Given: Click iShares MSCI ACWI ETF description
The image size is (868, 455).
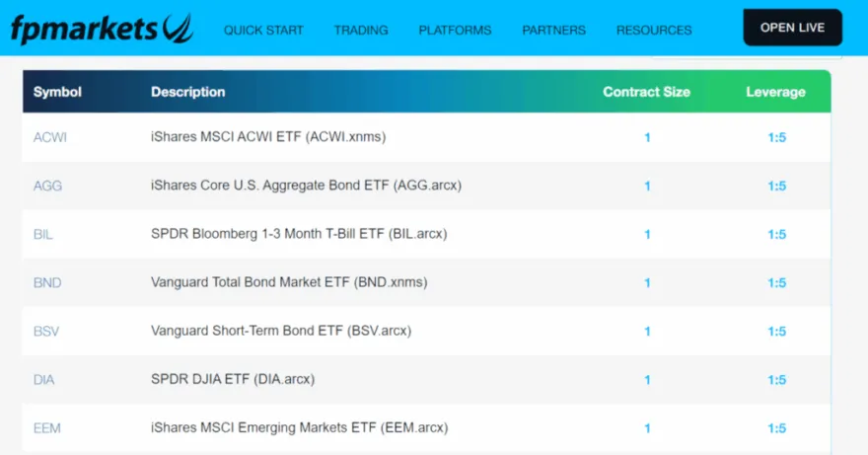Looking at the screenshot, I should tap(268, 137).
